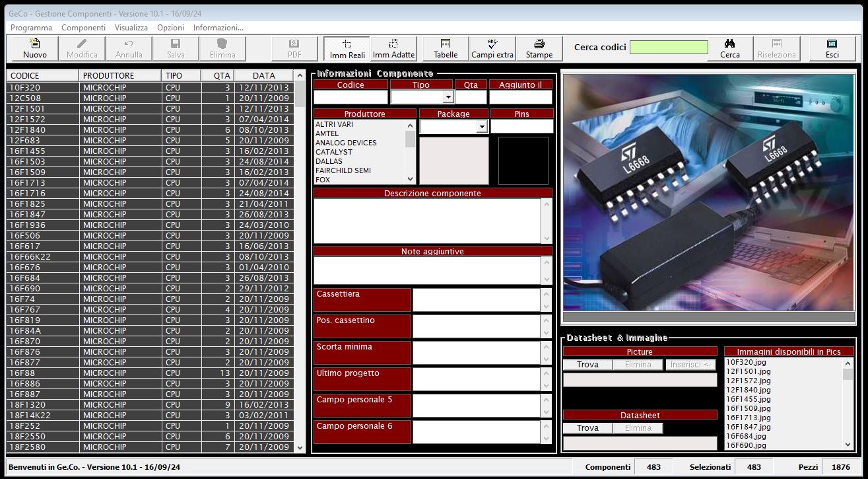Click the Campi extra toolbar icon
The height and width of the screenshot is (479, 868).
pos(492,48)
